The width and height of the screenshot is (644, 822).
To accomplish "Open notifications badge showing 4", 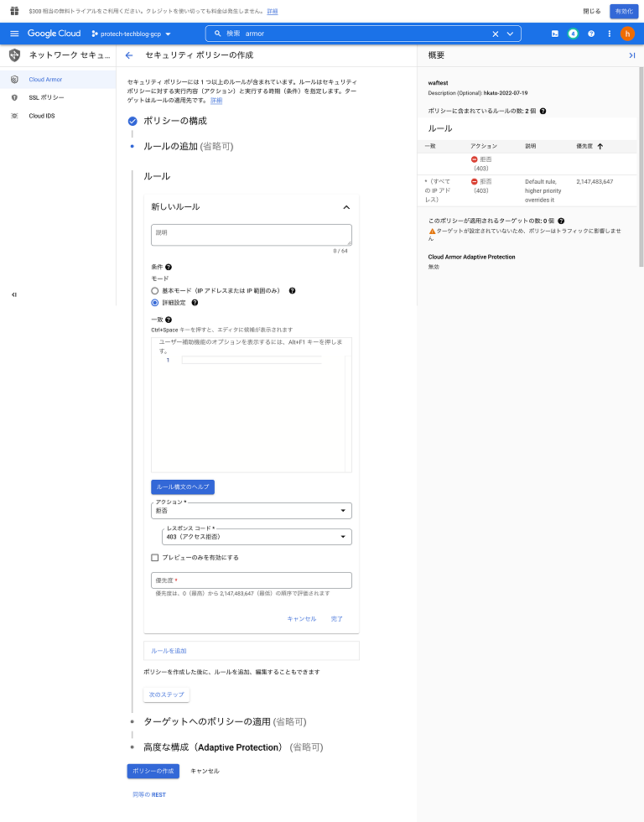I will pos(574,34).
